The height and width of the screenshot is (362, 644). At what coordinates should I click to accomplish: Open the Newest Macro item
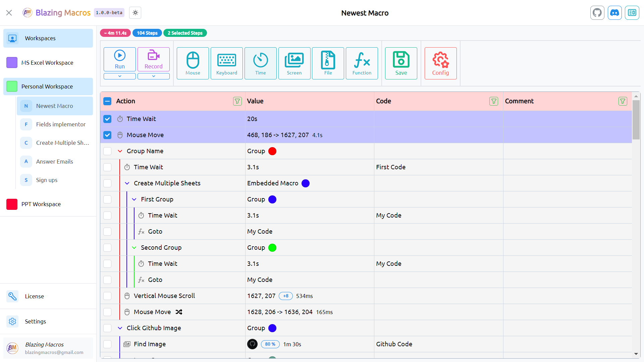[55, 106]
